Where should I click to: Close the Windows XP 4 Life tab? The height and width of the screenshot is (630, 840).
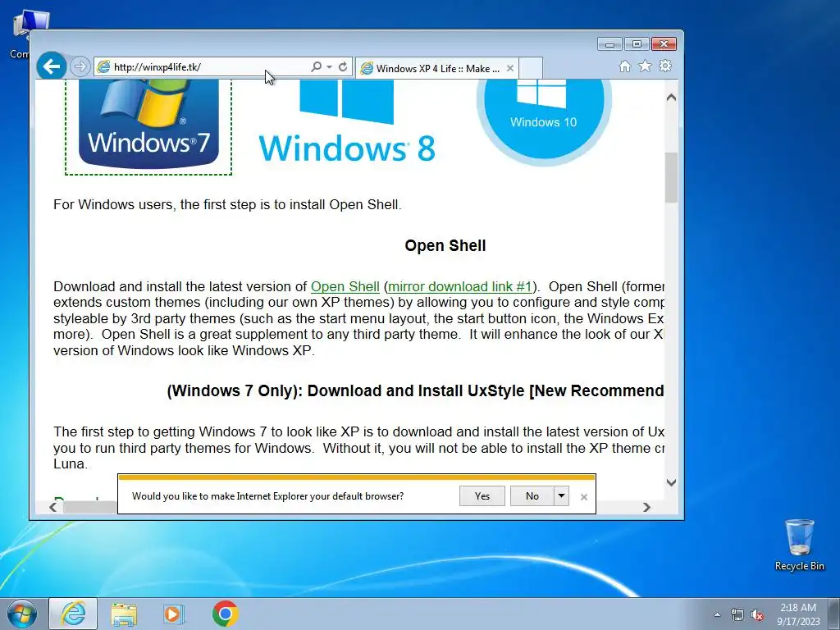pos(510,68)
